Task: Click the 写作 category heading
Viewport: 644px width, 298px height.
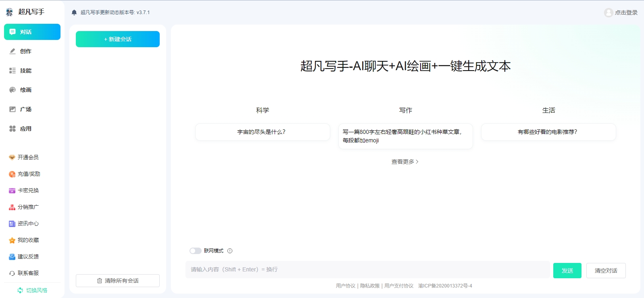Action: 406,110
